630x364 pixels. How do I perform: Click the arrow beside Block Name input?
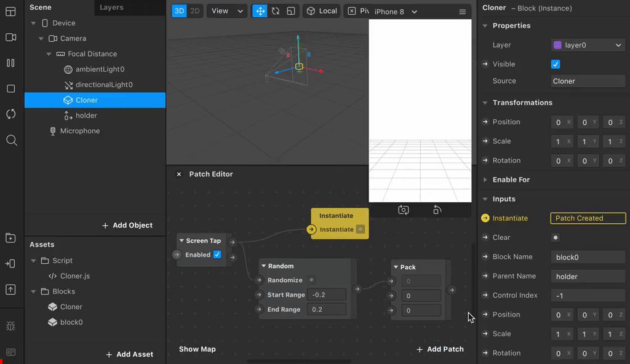[x=485, y=257]
